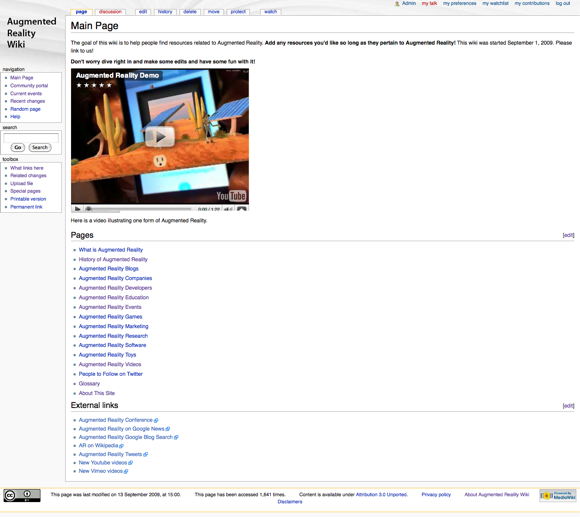The image size is (580, 517).
Task: Select the delete tab
Action: (190, 12)
